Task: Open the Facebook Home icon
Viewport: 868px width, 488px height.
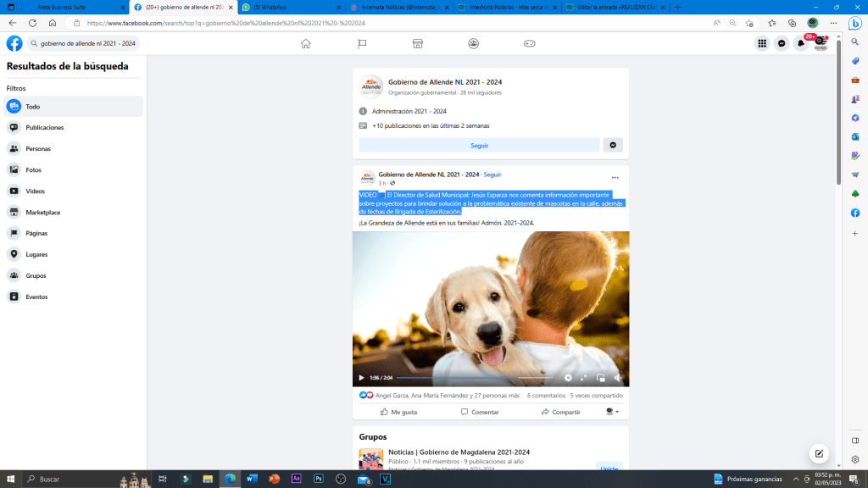Action: (305, 43)
